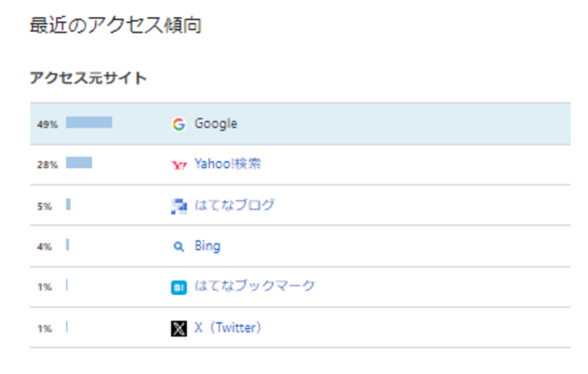
Task: Click the black X (Twitter) icon
Action: tap(179, 328)
